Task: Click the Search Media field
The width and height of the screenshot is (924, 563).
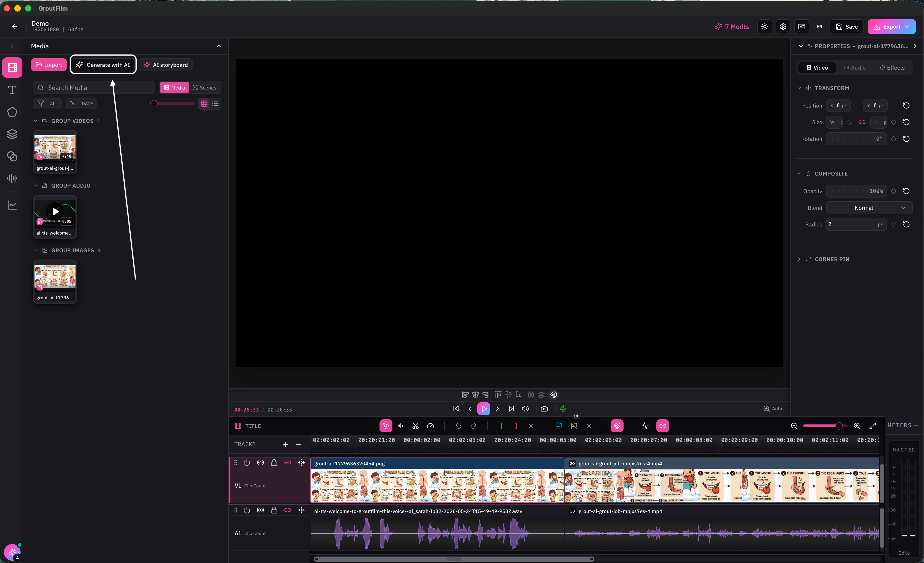Action: 94,88
